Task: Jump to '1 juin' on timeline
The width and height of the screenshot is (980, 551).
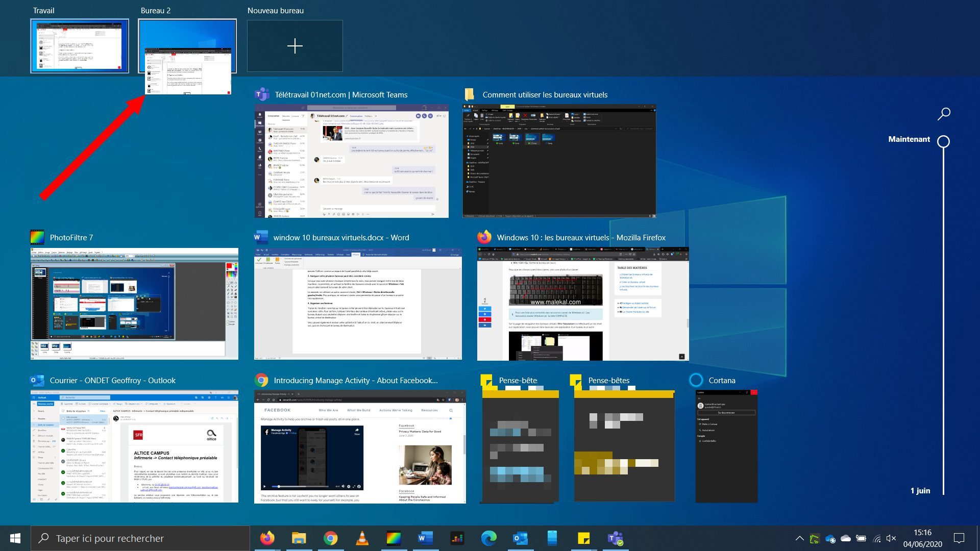Action: (x=920, y=491)
